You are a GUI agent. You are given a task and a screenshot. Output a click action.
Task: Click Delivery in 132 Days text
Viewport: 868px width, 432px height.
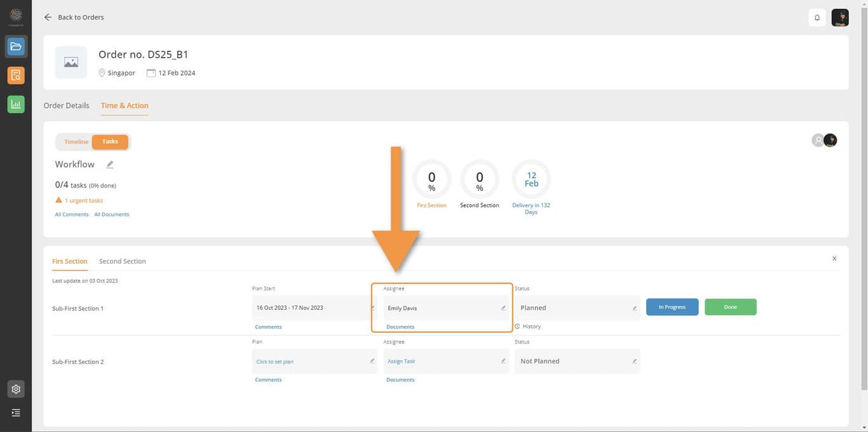(x=531, y=208)
